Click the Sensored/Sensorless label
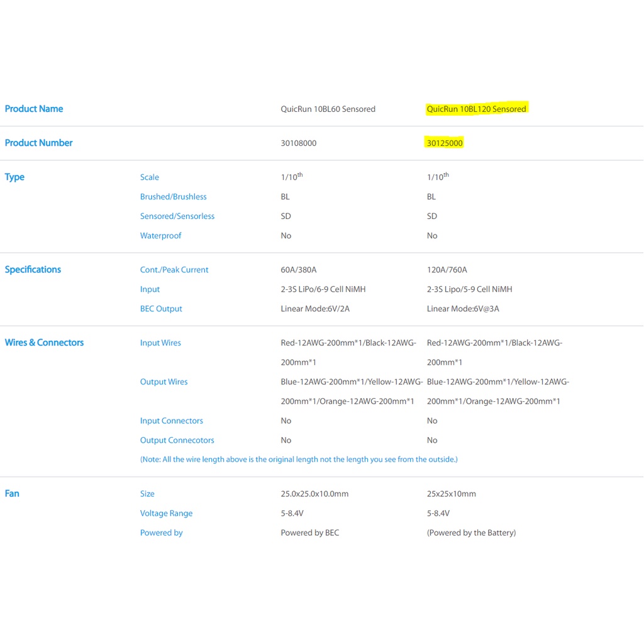The width and height of the screenshot is (644, 644). pyautogui.click(x=177, y=216)
